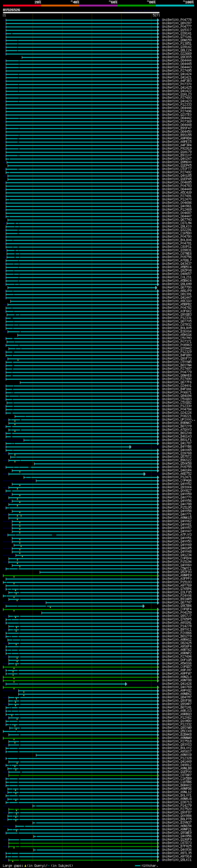Select the hit label UniRef100_C5YVW5

[x=177, y=362]
